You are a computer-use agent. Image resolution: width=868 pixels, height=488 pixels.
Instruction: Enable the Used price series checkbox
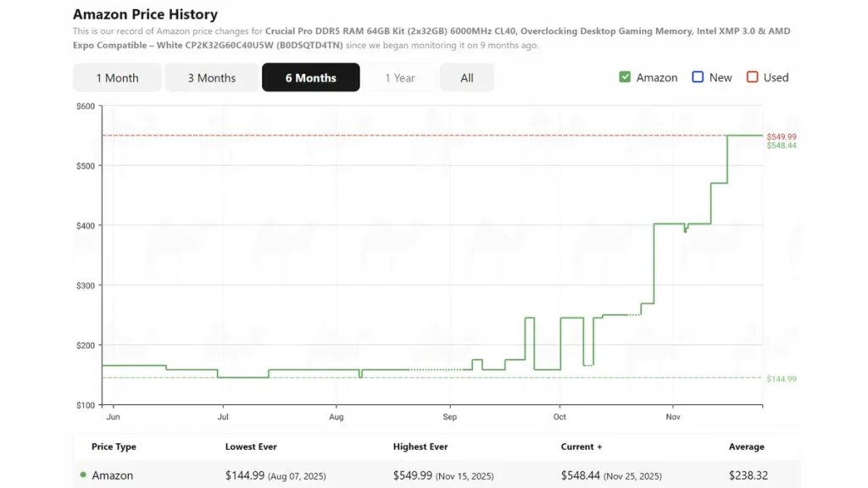pyautogui.click(x=753, y=77)
